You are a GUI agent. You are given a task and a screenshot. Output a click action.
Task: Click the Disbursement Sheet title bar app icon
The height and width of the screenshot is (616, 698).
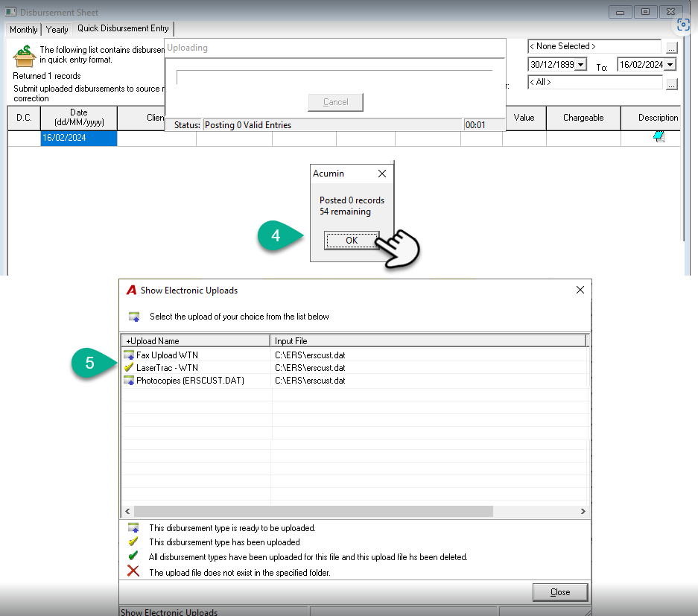coord(10,12)
